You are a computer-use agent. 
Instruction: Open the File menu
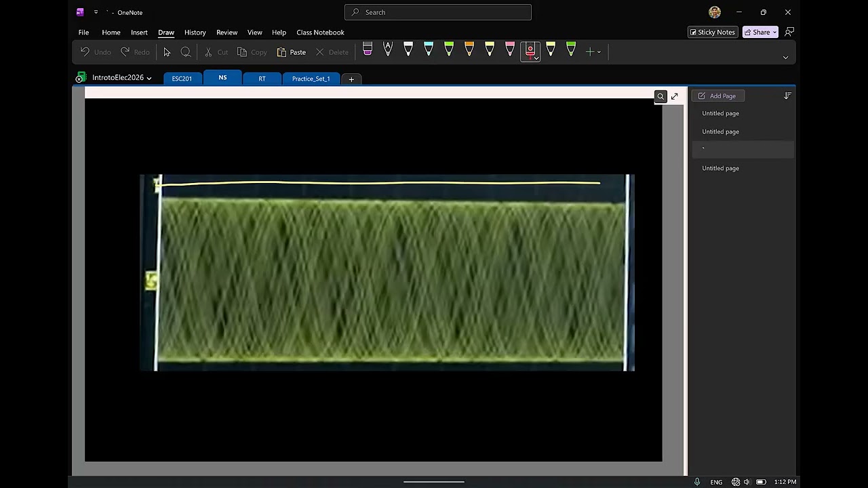pos(83,33)
